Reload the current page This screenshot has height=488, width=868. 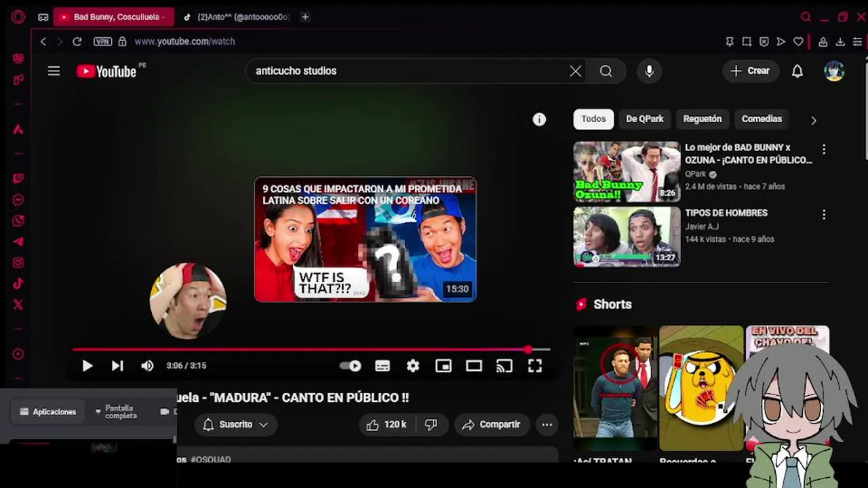[77, 41]
